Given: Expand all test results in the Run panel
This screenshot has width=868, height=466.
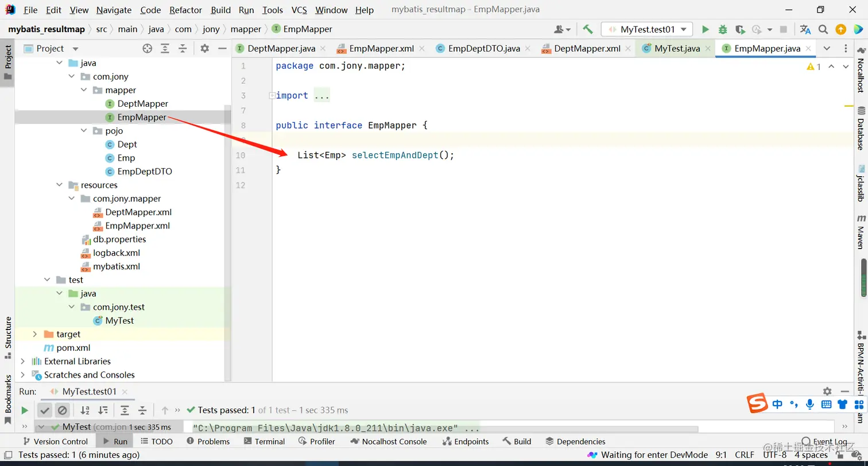Looking at the screenshot, I should [x=125, y=410].
